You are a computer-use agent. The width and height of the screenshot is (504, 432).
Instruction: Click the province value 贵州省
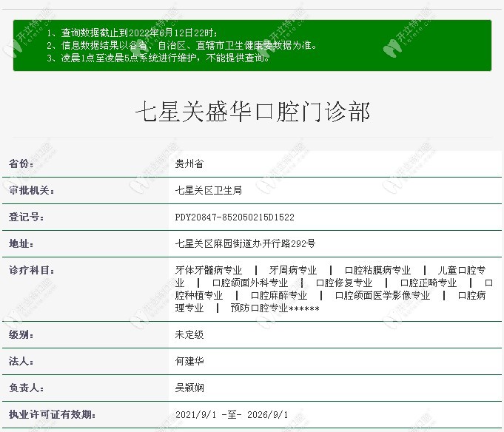(189, 163)
